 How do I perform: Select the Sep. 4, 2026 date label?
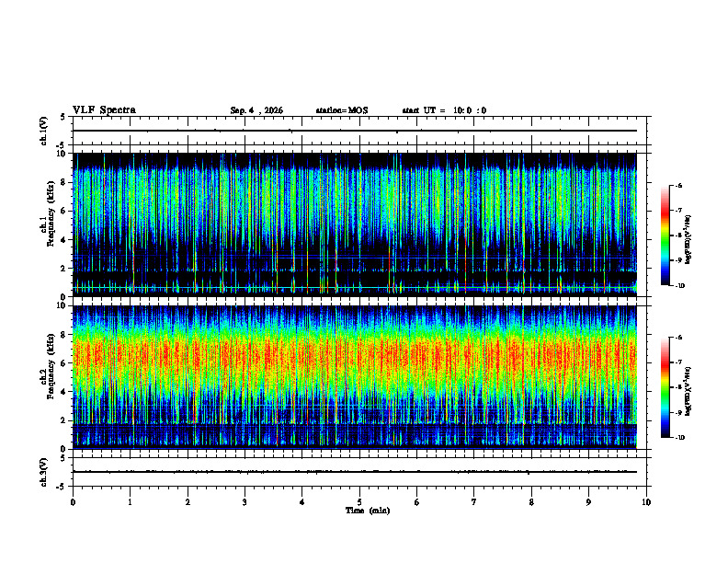[x=256, y=110]
